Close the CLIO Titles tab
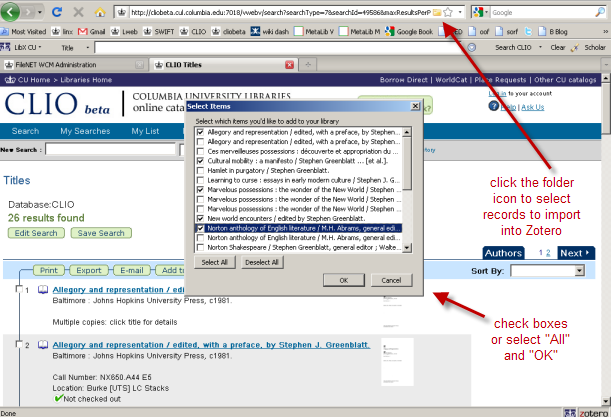 coord(289,65)
